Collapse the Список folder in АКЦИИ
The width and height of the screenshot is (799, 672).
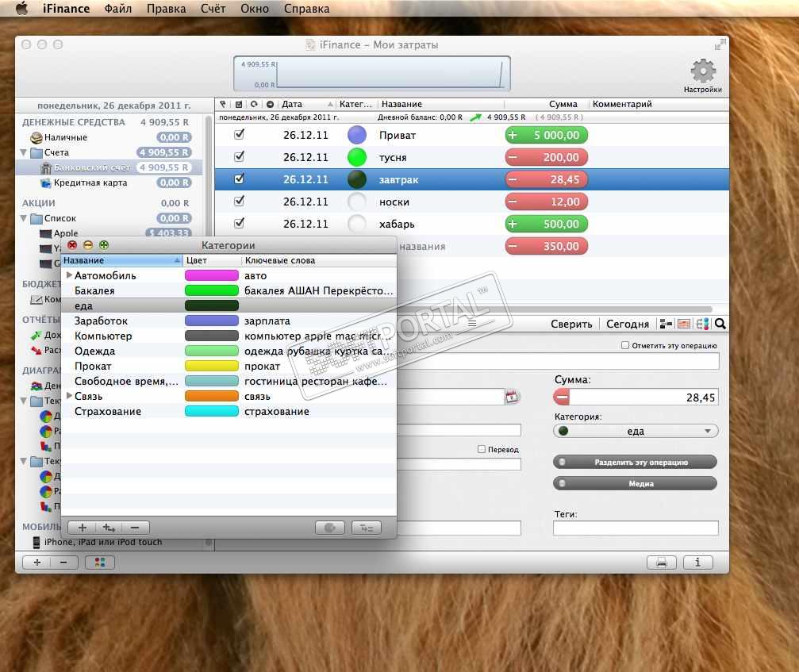(x=24, y=218)
